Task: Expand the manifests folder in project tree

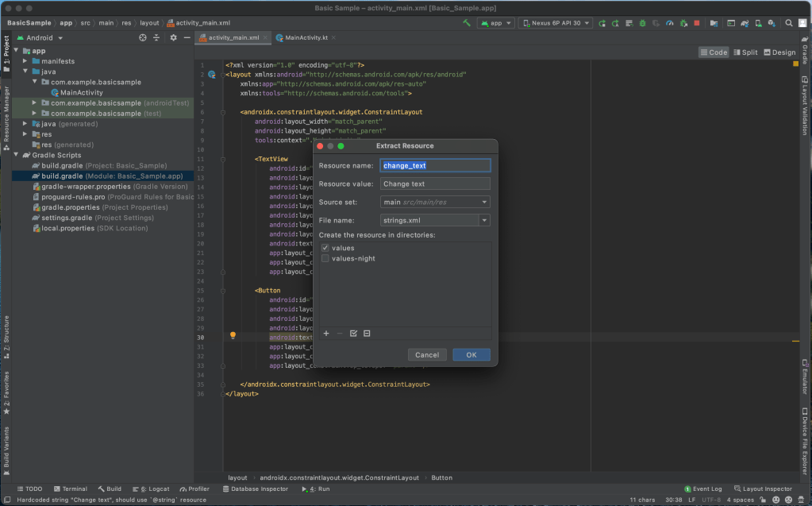Action: (25, 61)
